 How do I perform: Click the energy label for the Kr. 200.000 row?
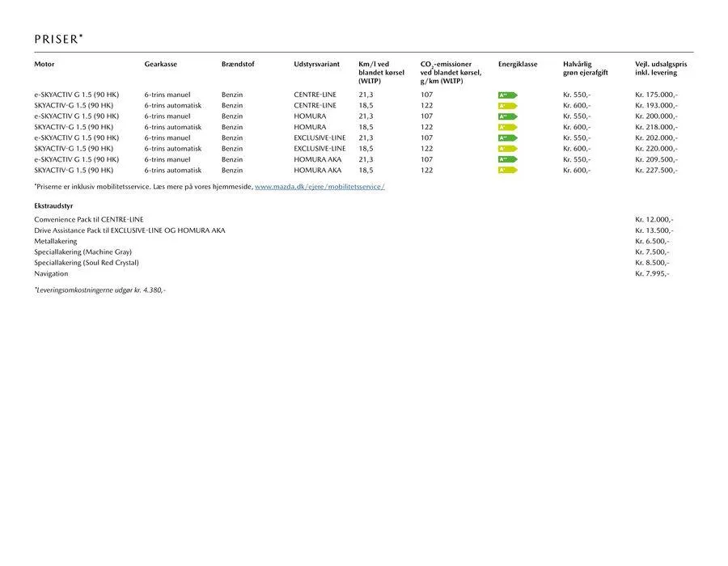[x=506, y=116]
